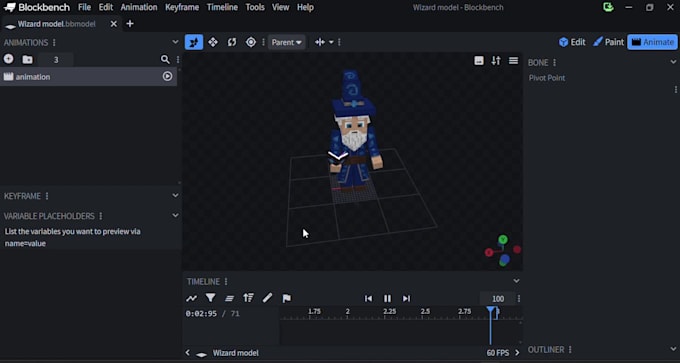This screenshot has width=680, height=363.
Task: Open the File menu
Action: tap(85, 7)
